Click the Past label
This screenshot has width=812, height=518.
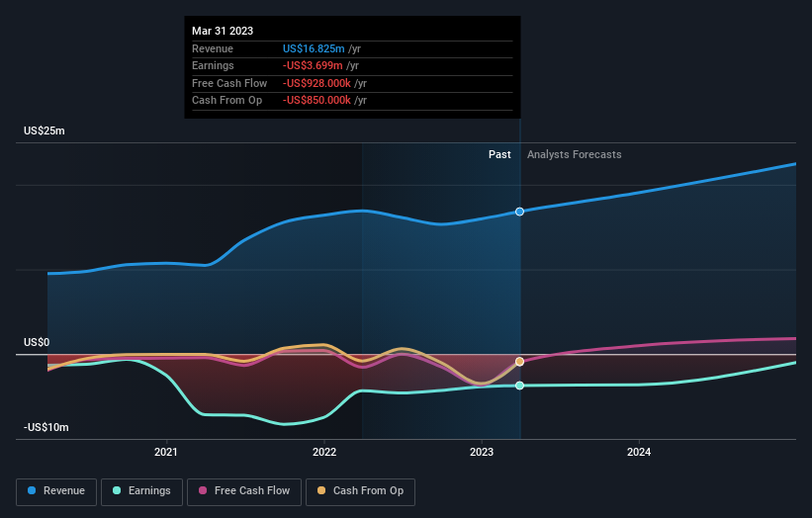click(499, 155)
